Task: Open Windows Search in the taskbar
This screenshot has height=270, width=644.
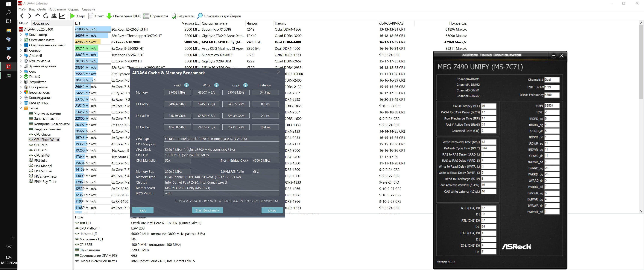Action: 8,13
